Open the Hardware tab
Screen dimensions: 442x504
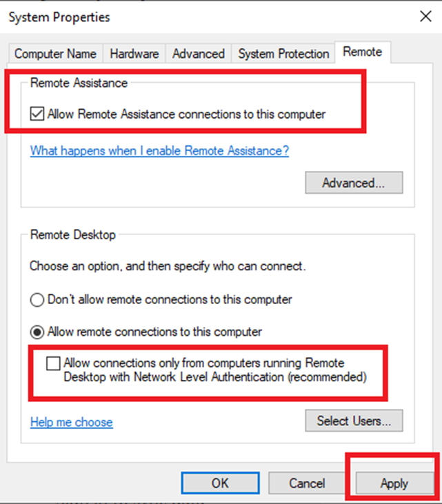(134, 54)
